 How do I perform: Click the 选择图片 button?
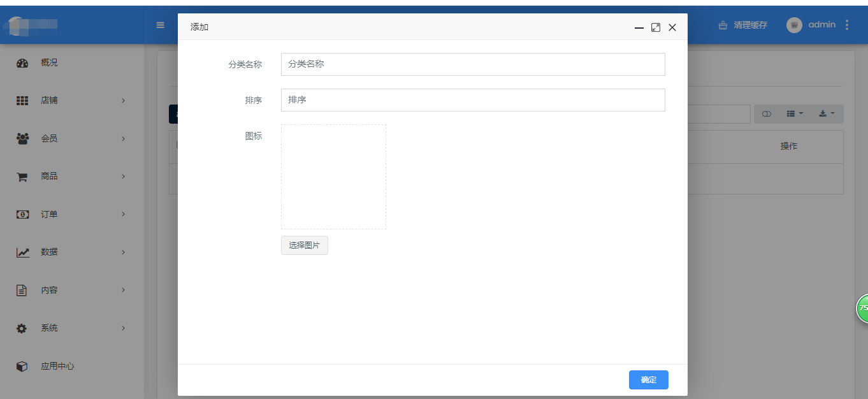pyautogui.click(x=305, y=245)
